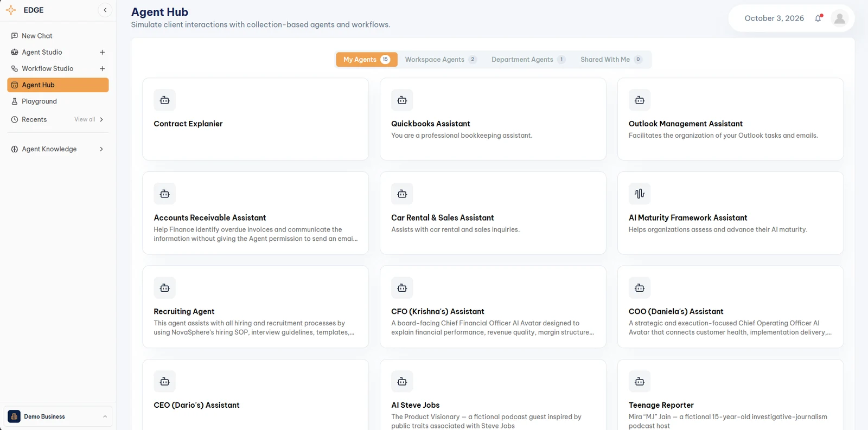The height and width of the screenshot is (430, 868).
Task: Switch to the My Agents tab
Action: tap(367, 60)
